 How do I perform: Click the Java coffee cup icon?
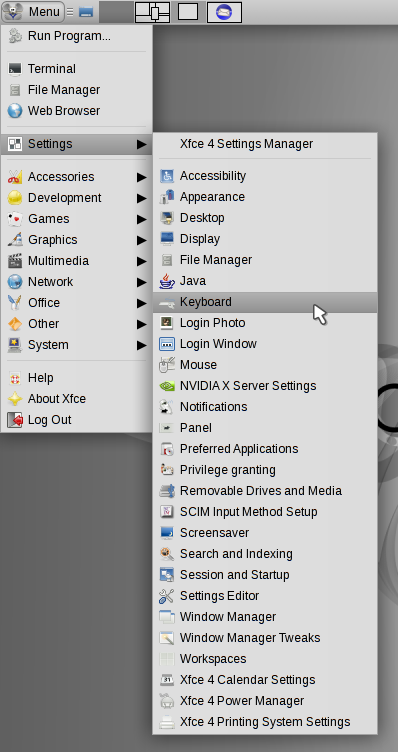click(x=167, y=281)
